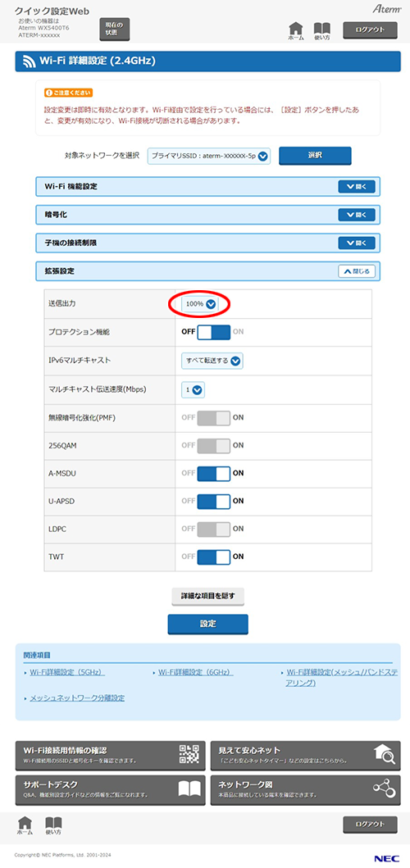
Task: Click the 関連項目 heading
Action: pos(38,655)
